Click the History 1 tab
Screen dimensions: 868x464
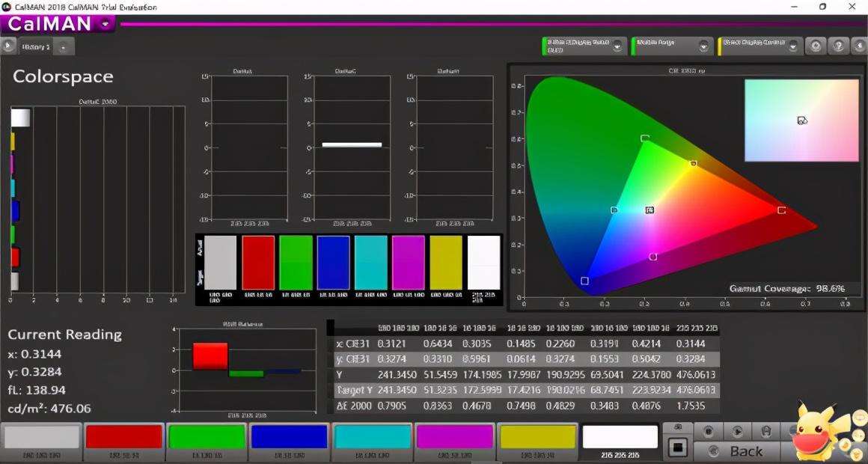[x=35, y=46]
